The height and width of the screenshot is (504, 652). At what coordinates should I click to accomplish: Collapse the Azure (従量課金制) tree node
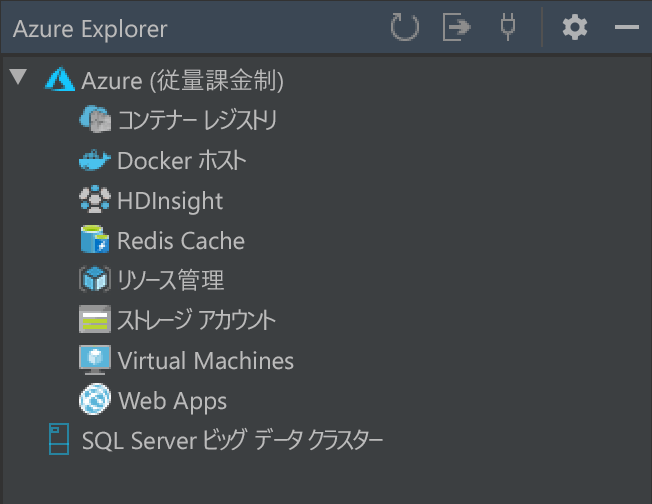click(x=18, y=77)
